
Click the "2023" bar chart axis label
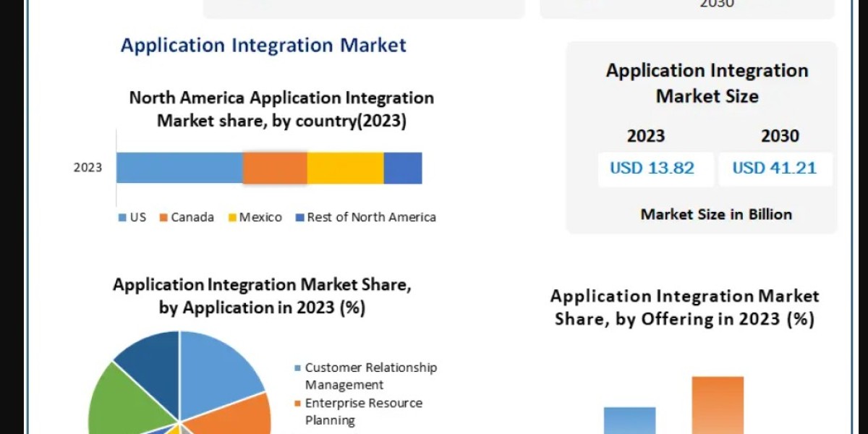tap(88, 168)
